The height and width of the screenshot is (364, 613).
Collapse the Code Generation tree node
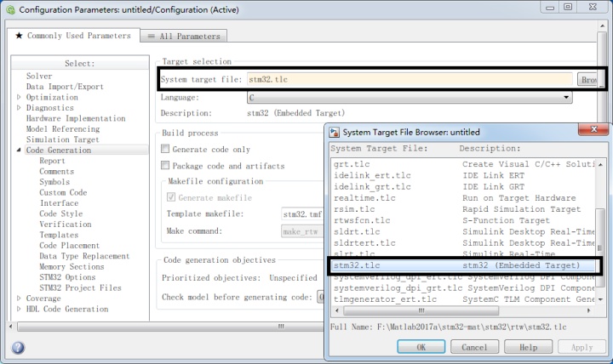tap(19, 150)
